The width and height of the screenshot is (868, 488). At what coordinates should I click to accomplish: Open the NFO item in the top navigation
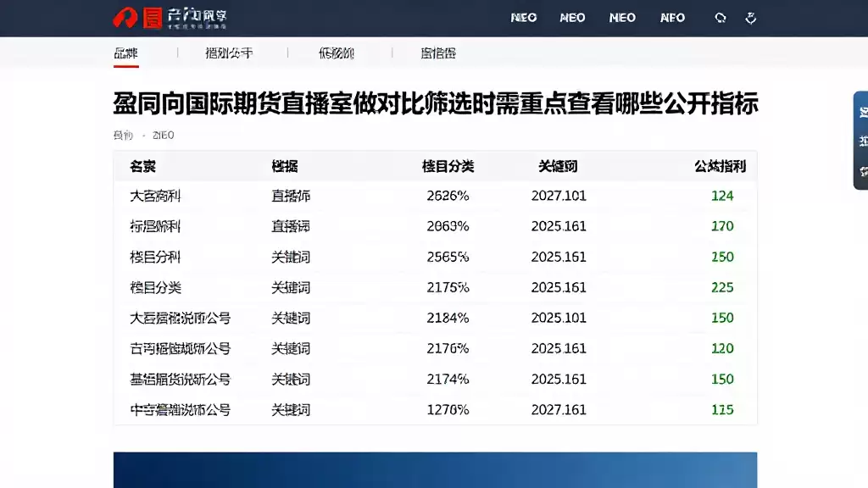pos(672,18)
